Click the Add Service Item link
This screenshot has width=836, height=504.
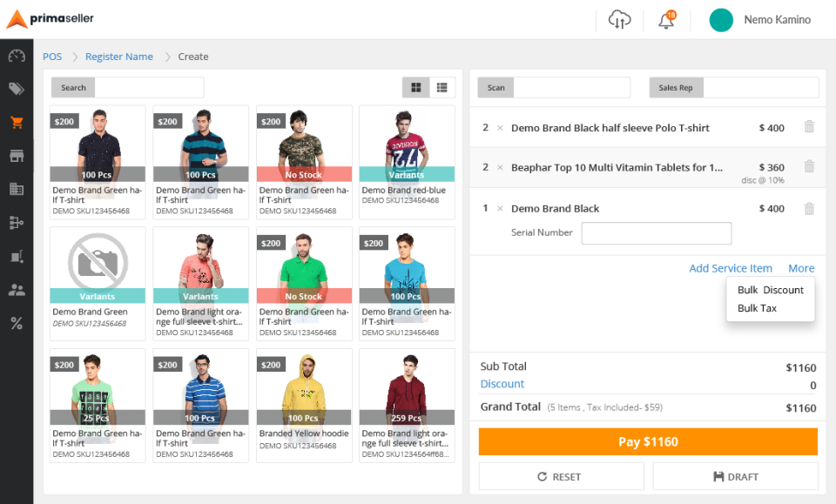730,268
